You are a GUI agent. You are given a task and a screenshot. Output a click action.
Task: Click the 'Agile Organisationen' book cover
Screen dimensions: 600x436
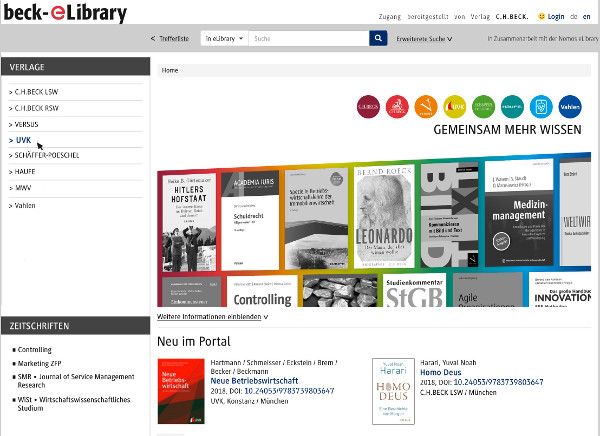tap(488, 290)
